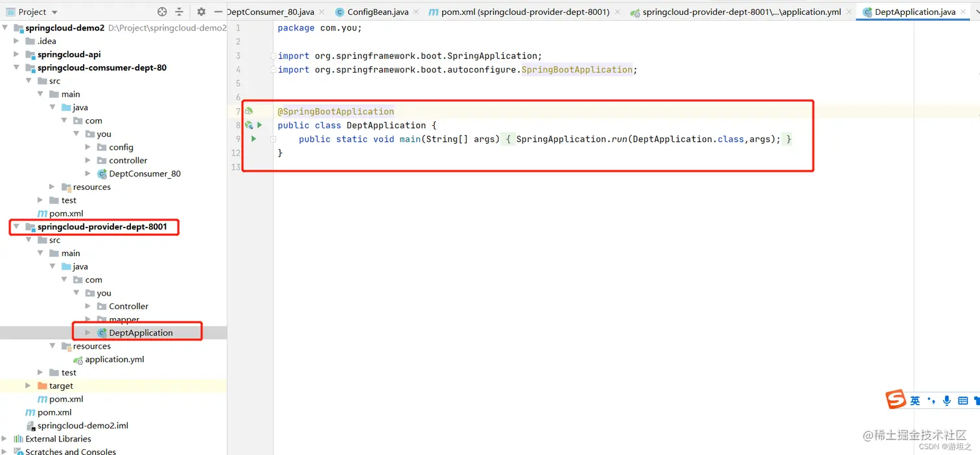Image resolution: width=980 pixels, height=455 pixels.
Task: Toggle Sogou Chinese/English mode button
Action: pos(915,401)
